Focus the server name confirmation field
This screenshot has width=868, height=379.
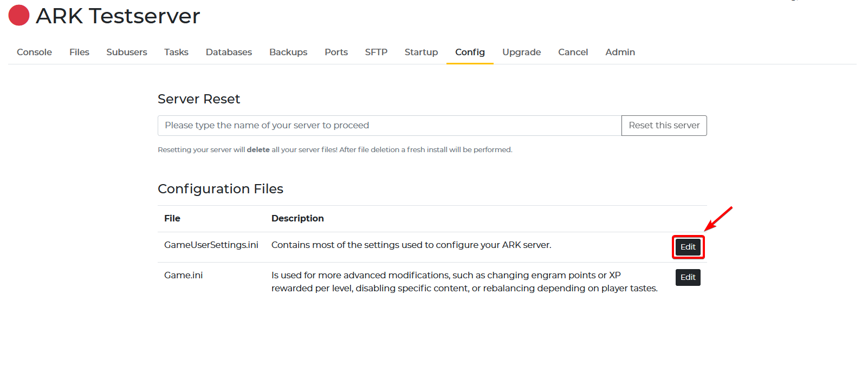click(390, 126)
